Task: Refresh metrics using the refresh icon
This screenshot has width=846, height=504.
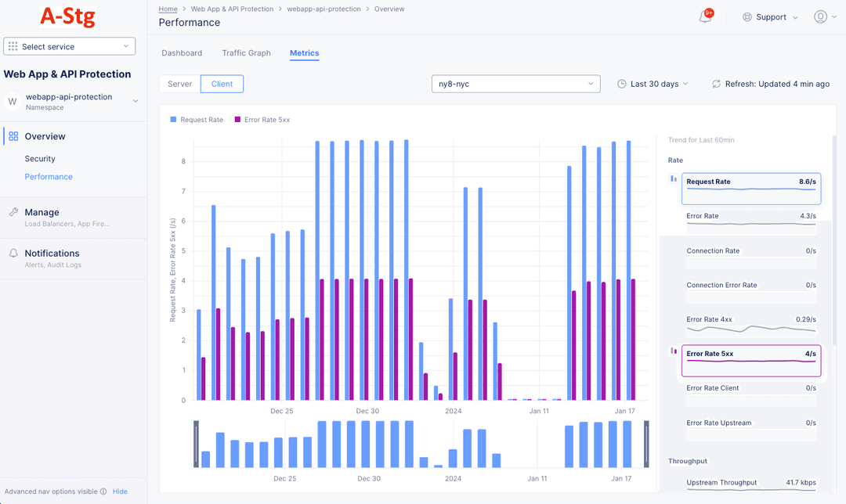Action: click(x=716, y=84)
